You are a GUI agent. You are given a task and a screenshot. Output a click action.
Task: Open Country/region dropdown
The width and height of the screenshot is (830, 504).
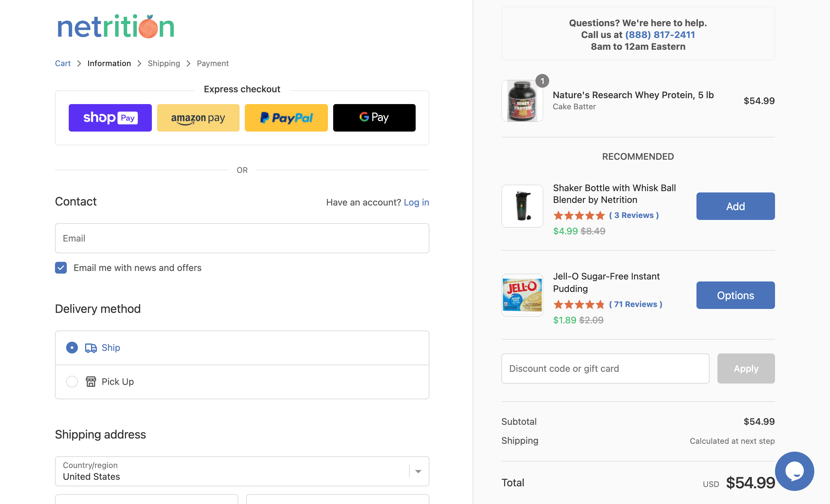pyautogui.click(x=242, y=471)
